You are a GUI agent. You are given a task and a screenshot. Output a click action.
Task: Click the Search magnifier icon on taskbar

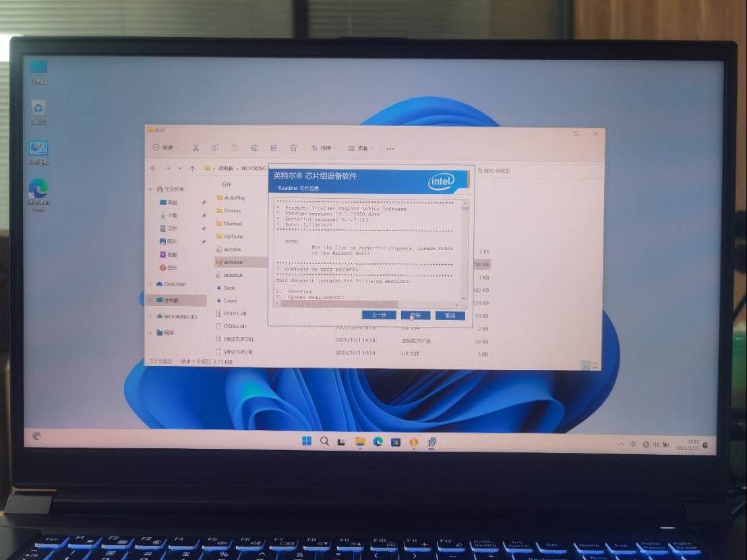[324, 441]
